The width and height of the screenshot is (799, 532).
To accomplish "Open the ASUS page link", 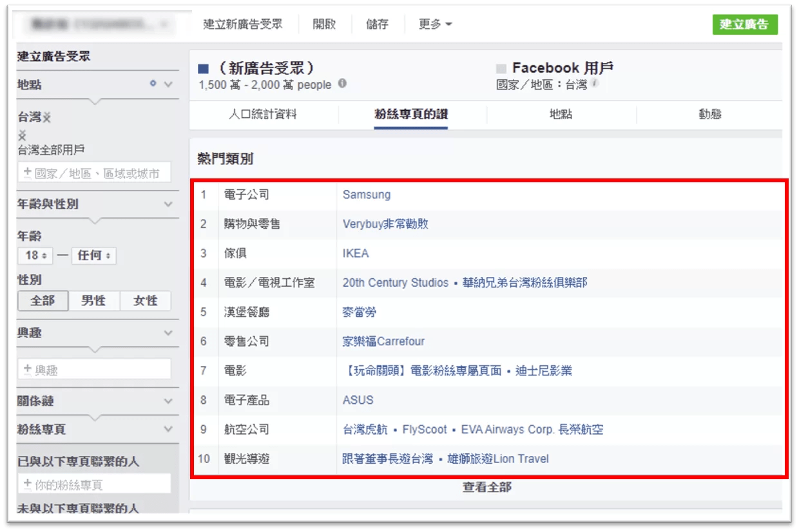I will pyautogui.click(x=358, y=400).
